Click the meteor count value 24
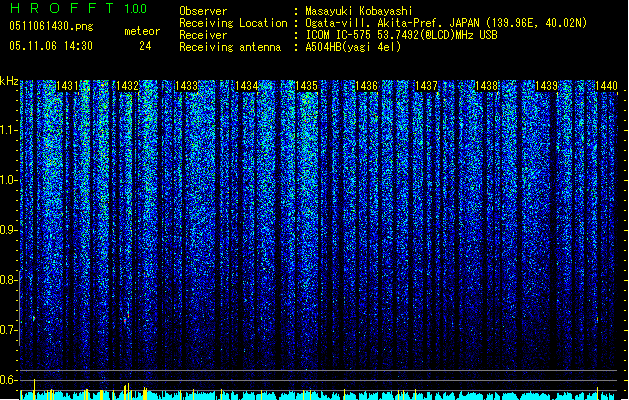The height and width of the screenshot is (400, 629). click(x=145, y=46)
